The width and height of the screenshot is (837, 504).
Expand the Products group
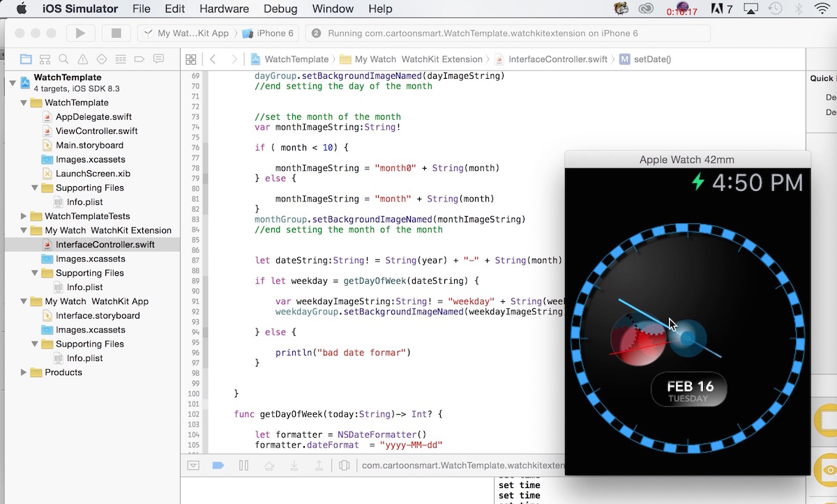24,372
